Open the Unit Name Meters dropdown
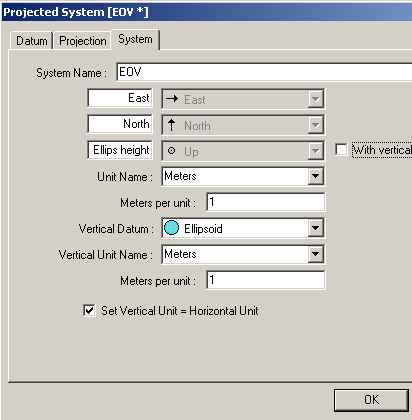 point(315,176)
